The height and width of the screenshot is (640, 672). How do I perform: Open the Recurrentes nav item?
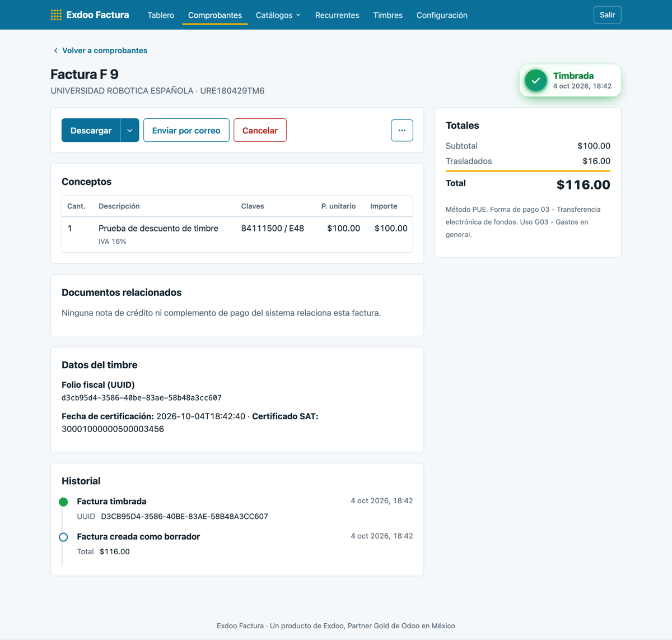(337, 15)
